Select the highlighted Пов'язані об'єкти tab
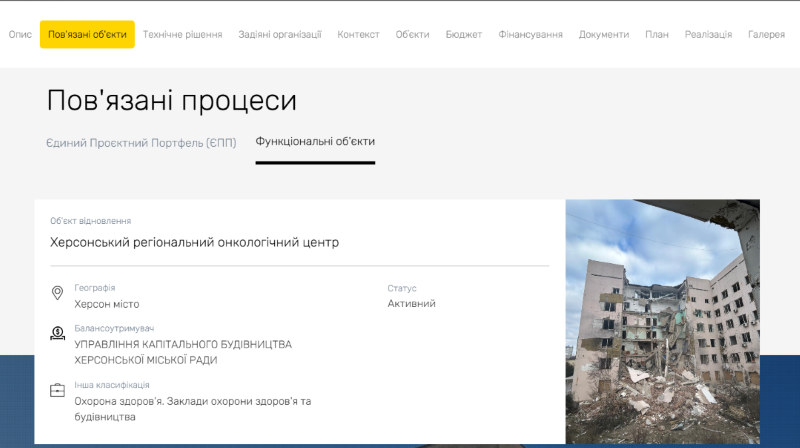800x448 pixels. 87,34
